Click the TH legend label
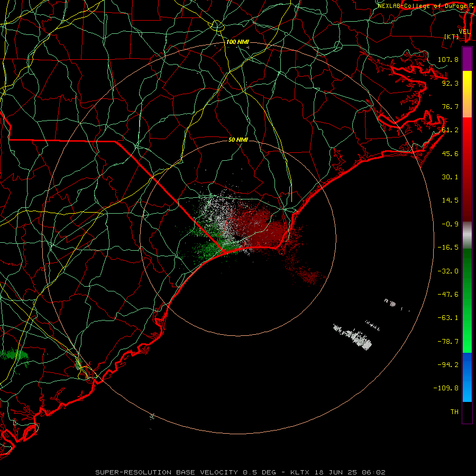This screenshot has height=476, width=476. pos(454,412)
